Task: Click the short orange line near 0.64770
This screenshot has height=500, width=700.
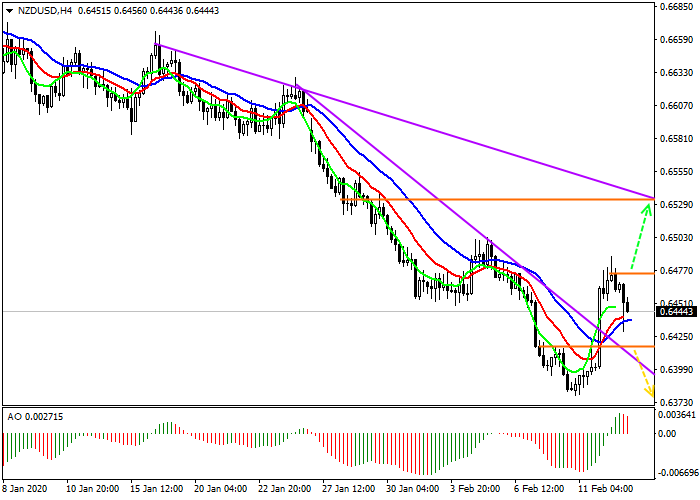Action: pyautogui.click(x=634, y=272)
